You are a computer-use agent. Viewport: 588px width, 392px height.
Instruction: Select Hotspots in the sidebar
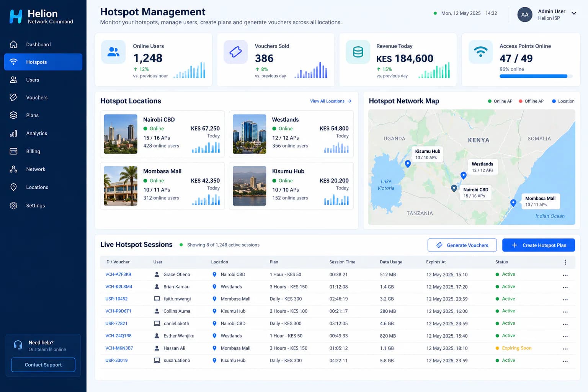(43, 62)
